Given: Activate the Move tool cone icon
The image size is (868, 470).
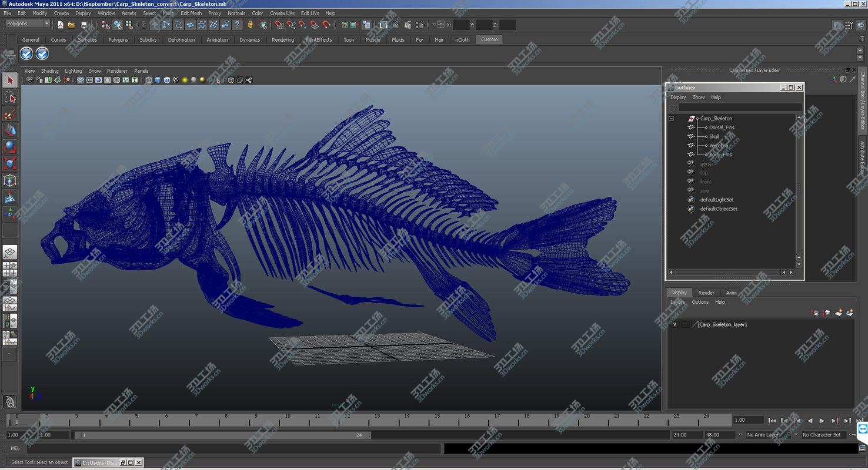Looking at the screenshot, I should point(10,130).
